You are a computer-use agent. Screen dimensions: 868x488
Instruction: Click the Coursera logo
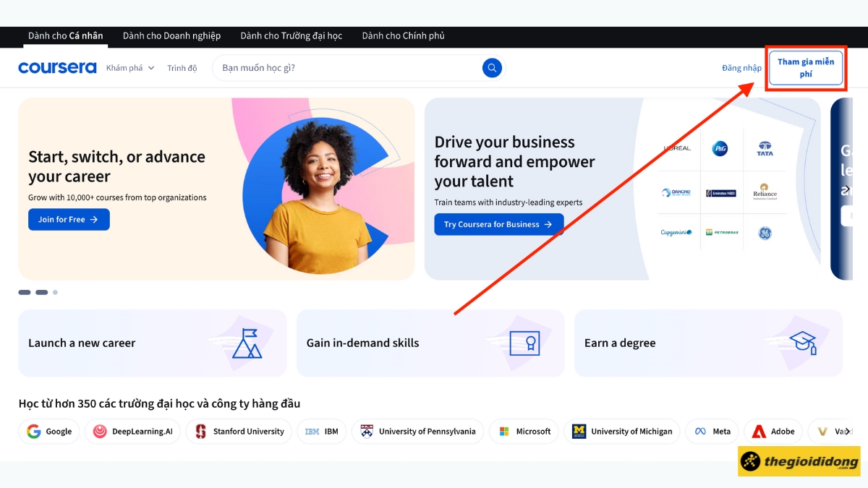click(57, 67)
